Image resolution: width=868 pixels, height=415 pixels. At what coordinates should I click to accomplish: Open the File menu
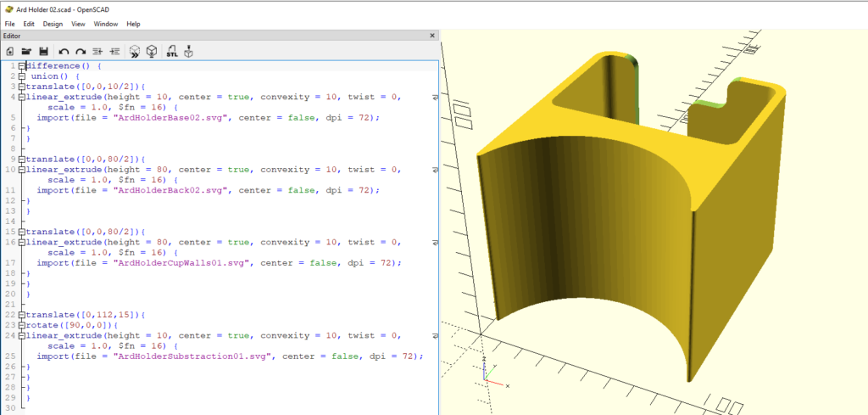coord(9,24)
